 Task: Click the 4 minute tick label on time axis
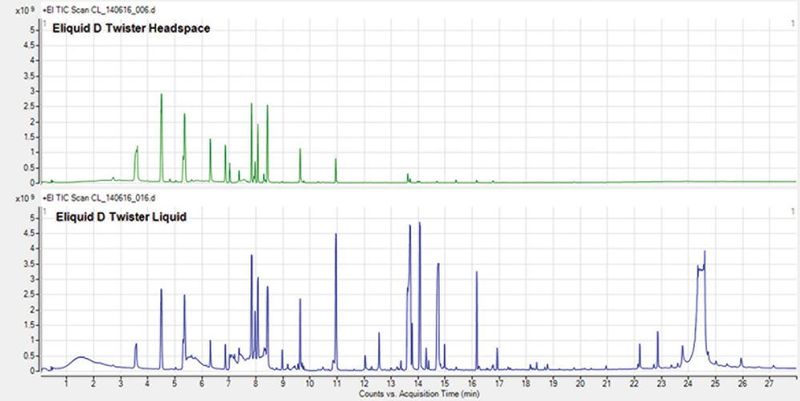(x=147, y=382)
